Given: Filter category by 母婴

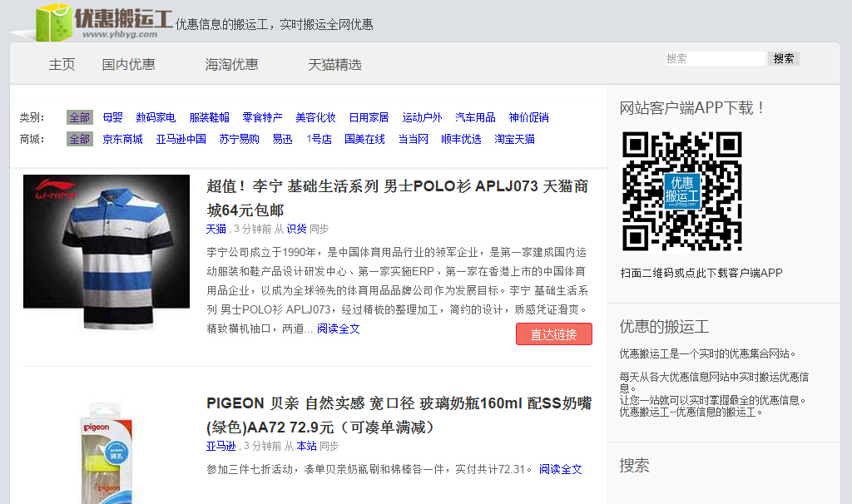Looking at the screenshot, I should (112, 117).
